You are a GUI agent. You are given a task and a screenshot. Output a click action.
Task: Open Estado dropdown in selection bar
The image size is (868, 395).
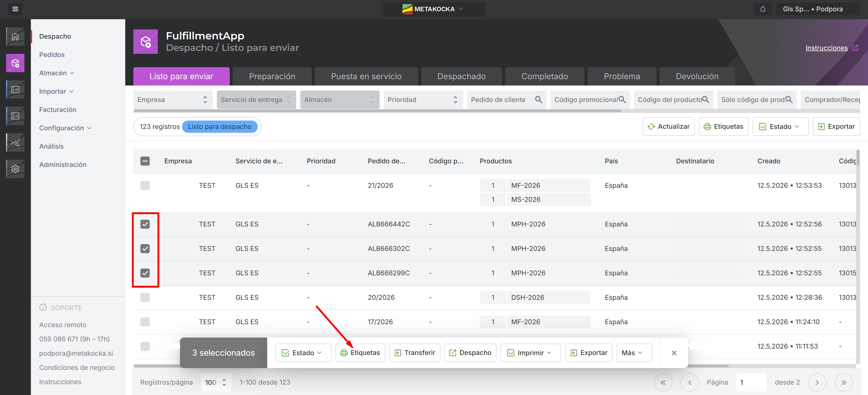(x=303, y=353)
